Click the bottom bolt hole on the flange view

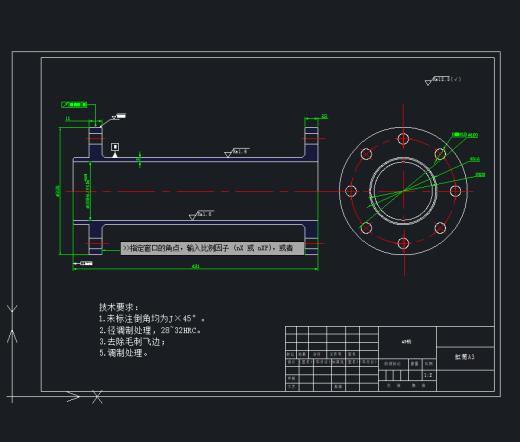[403, 243]
